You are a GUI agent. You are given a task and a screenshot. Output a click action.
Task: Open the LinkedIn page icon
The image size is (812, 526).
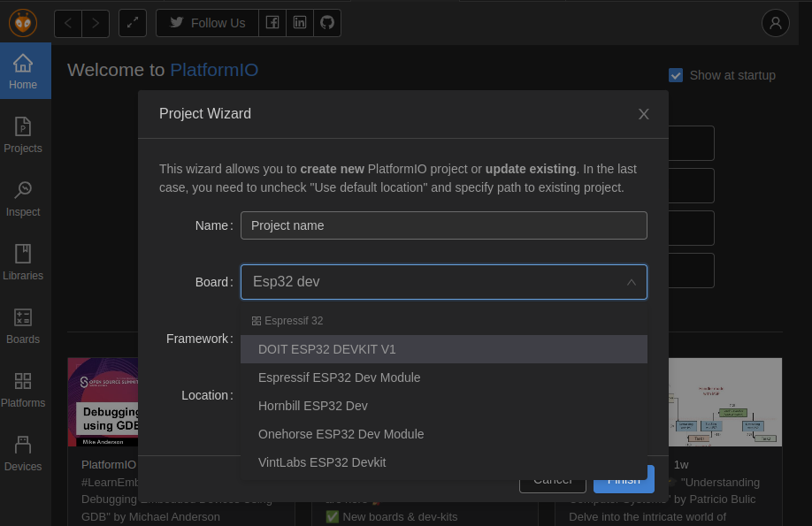pyautogui.click(x=300, y=23)
